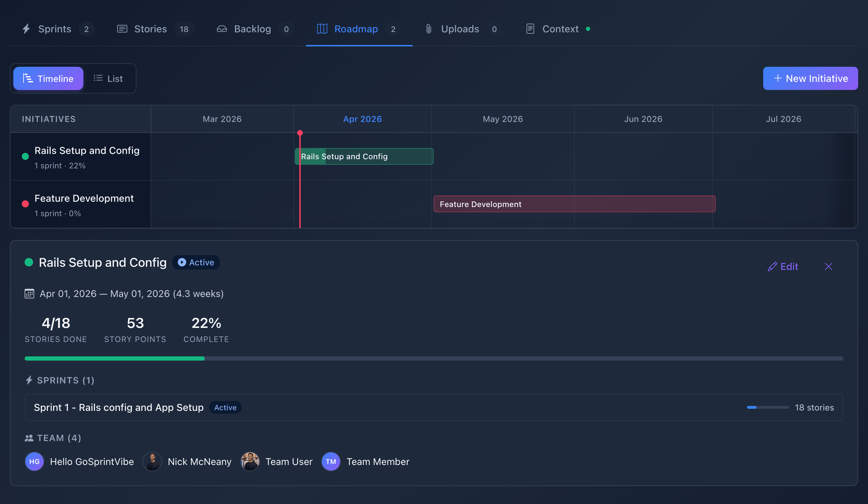The height and width of the screenshot is (504, 868).
Task: Click the Apr 2026 month header
Action: tap(363, 119)
